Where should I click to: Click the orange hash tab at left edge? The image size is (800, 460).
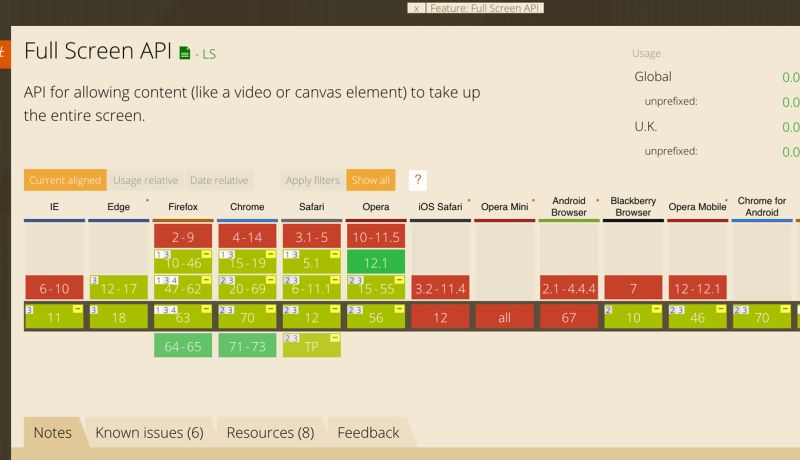(5, 54)
